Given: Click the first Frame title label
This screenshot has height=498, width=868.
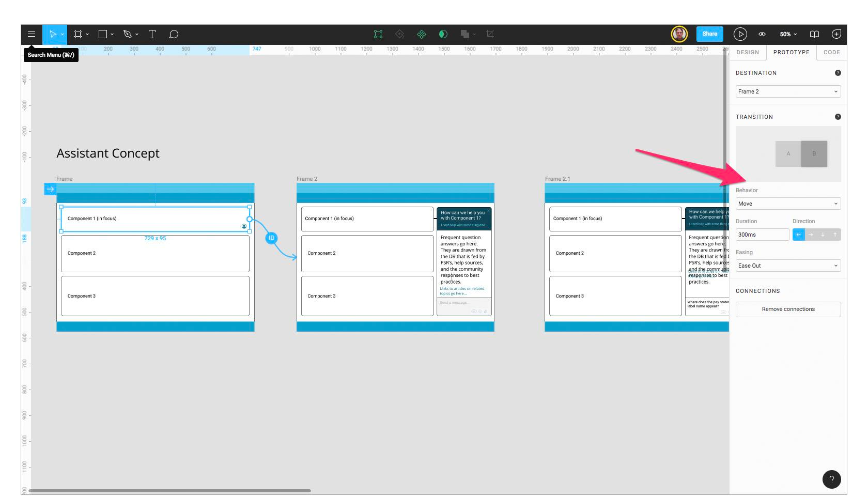Looking at the screenshot, I should pyautogui.click(x=65, y=179).
